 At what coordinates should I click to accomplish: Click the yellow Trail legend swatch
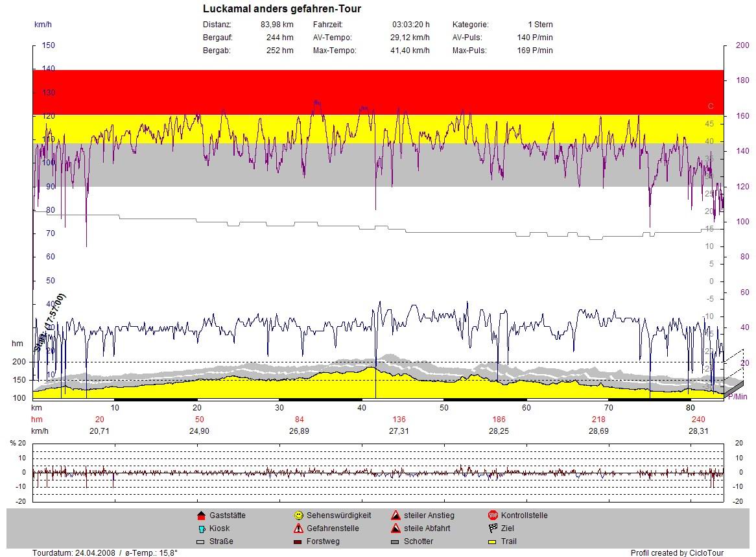click(493, 542)
